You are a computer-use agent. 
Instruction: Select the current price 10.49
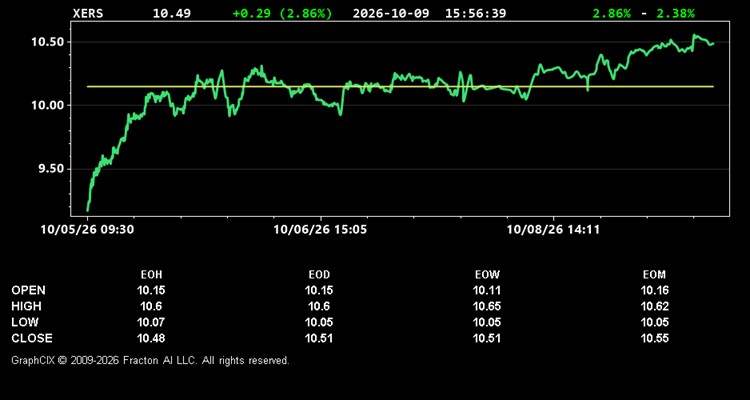[171, 13]
